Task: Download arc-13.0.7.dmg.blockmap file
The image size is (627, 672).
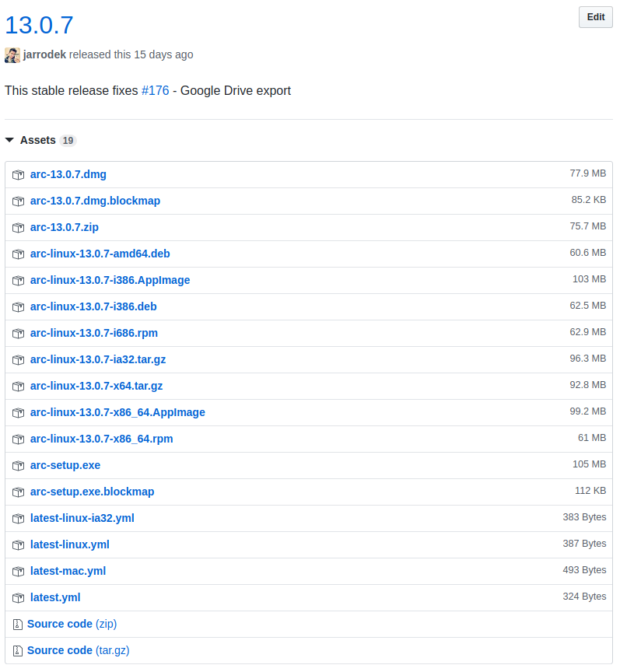Action: point(95,201)
